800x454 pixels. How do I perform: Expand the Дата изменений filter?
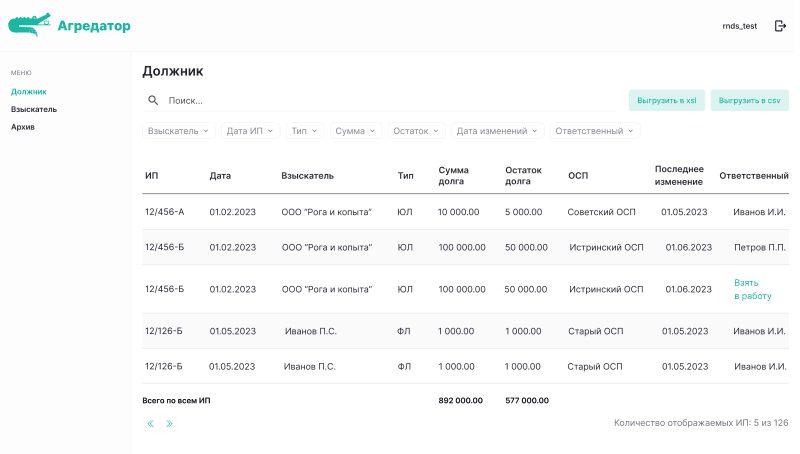[x=497, y=131]
